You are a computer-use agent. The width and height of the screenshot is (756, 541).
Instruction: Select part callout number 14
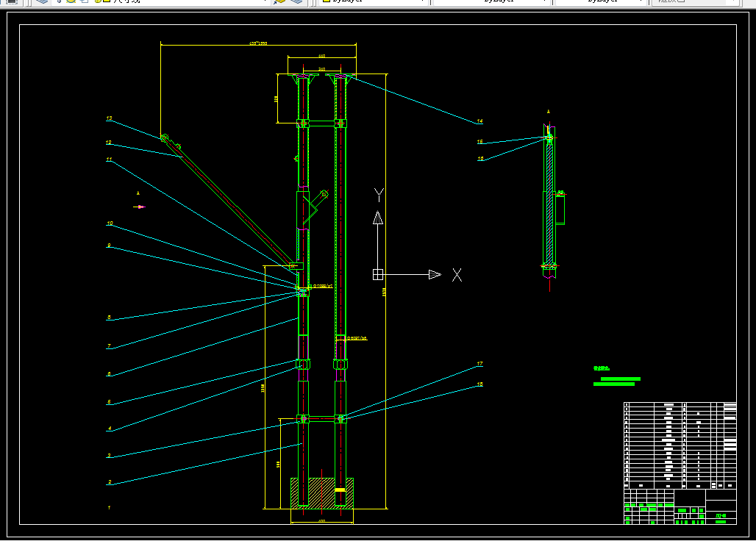479,121
